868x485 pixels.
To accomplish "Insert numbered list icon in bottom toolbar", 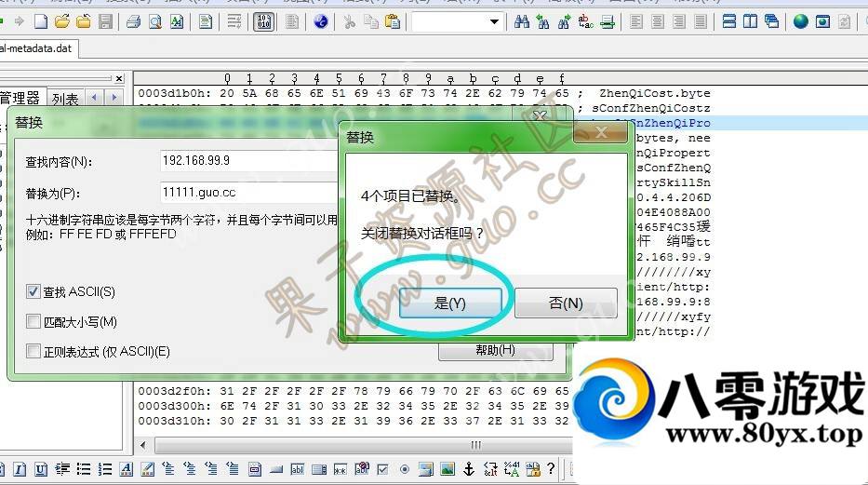I will (x=104, y=469).
